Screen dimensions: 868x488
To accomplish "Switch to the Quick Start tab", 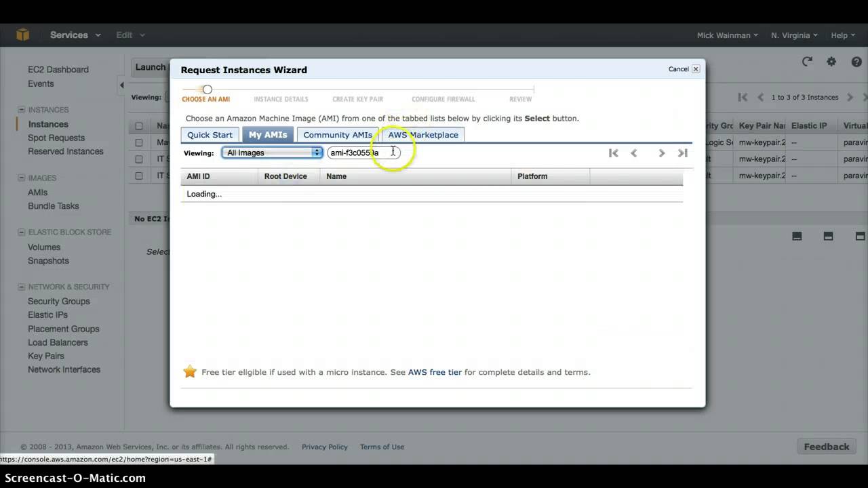I will 210,134.
